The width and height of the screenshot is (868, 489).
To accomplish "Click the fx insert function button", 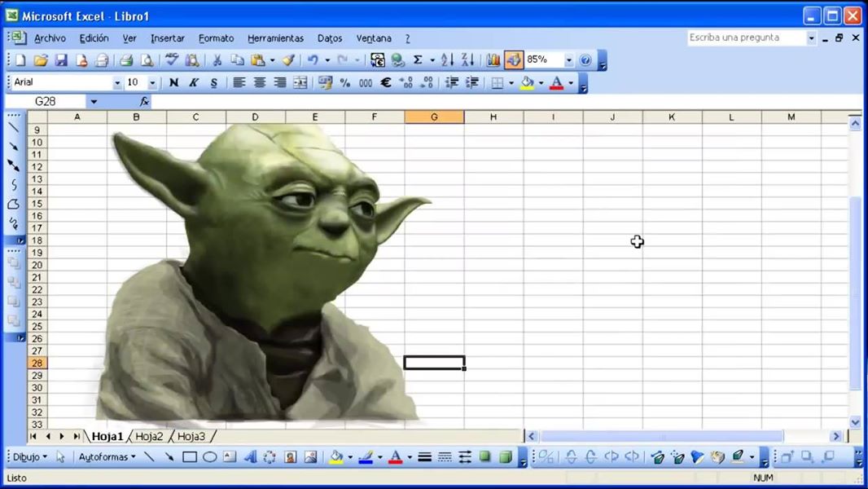I will point(144,101).
